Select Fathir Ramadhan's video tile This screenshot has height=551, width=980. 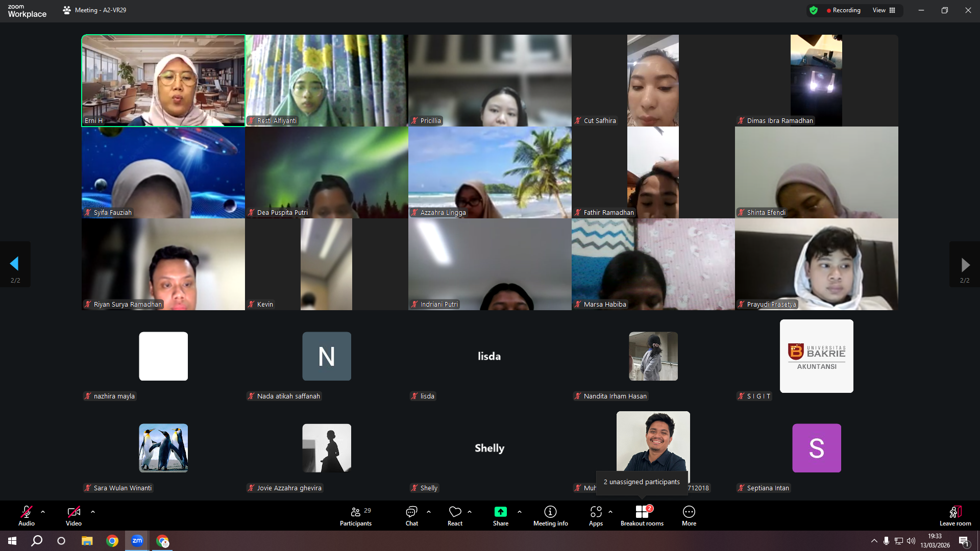pyautogui.click(x=653, y=172)
